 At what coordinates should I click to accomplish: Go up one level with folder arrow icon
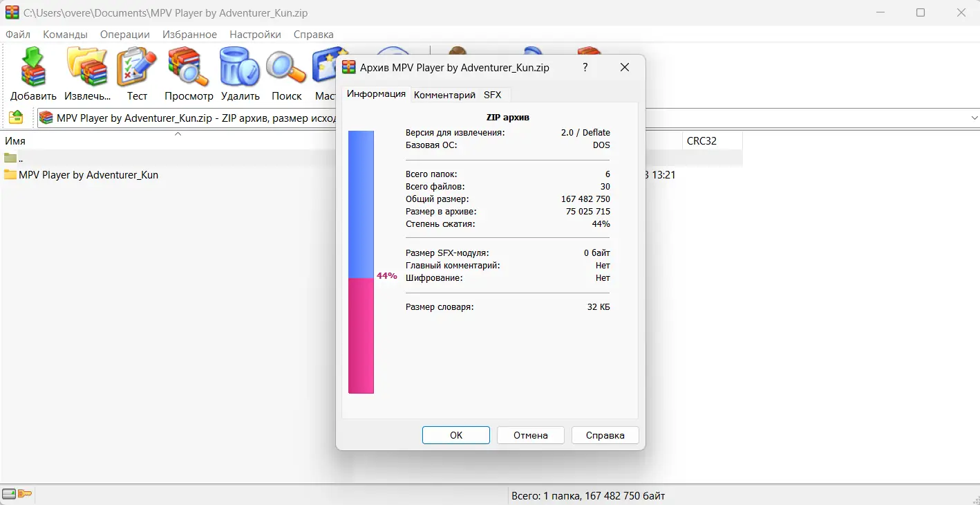pyautogui.click(x=16, y=118)
